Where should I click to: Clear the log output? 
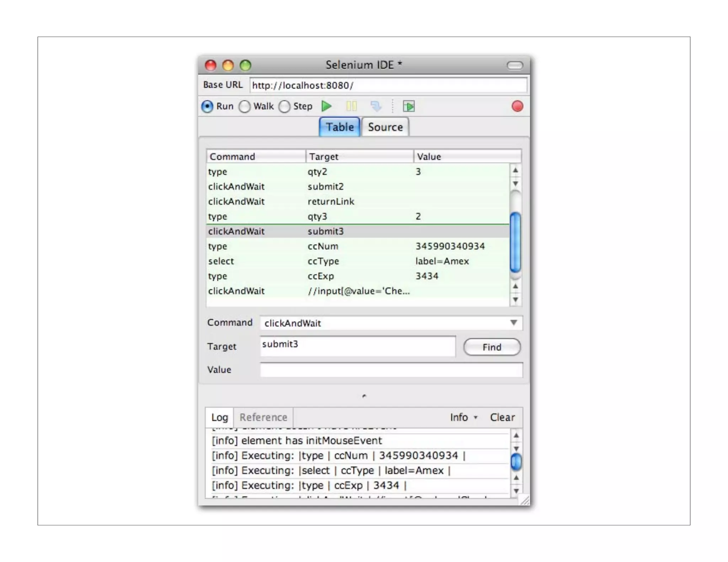click(x=502, y=417)
